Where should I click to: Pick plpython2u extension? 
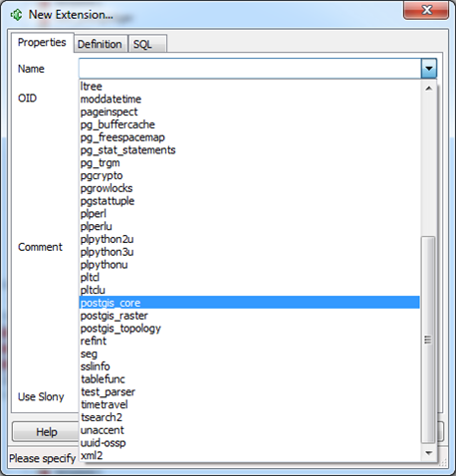(x=250, y=239)
